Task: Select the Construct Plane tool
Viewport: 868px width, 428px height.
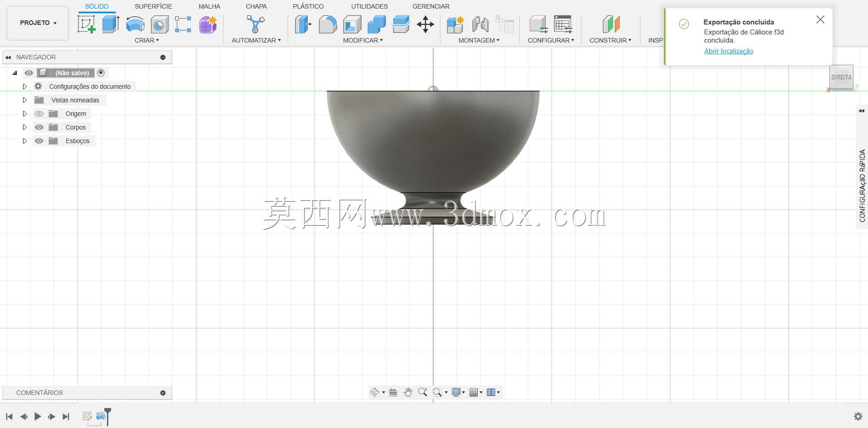Action: (x=611, y=24)
